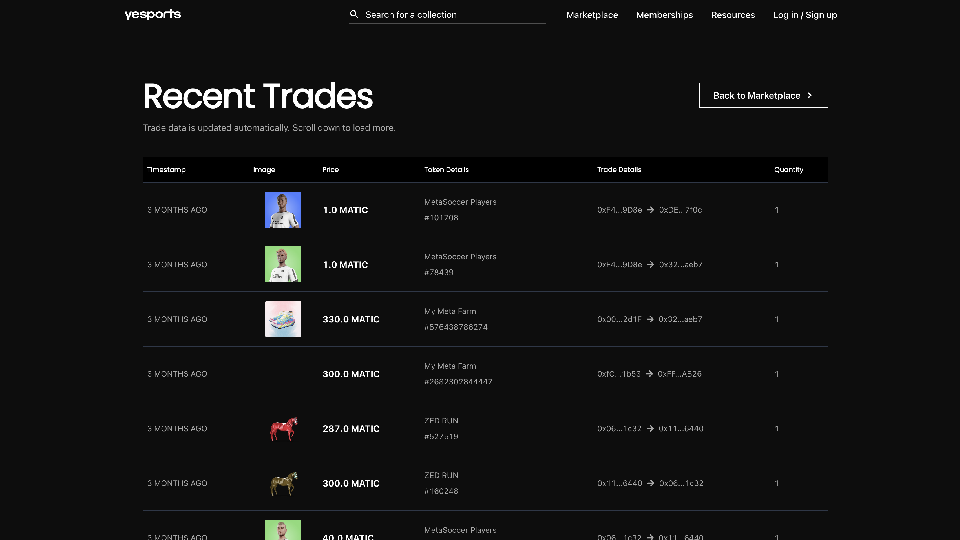Click the red ZED RUN horse image
The height and width of the screenshot is (540, 960).
click(283, 429)
